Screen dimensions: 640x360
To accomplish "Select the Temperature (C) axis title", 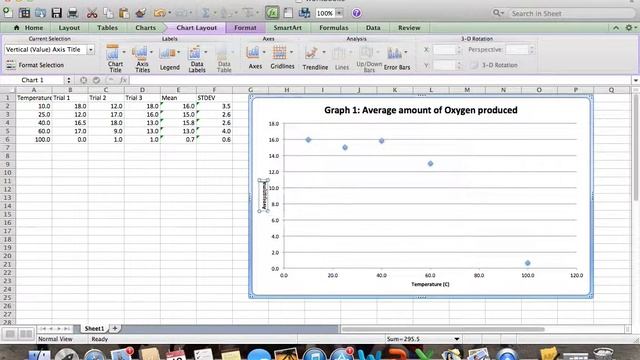I will tap(430, 284).
